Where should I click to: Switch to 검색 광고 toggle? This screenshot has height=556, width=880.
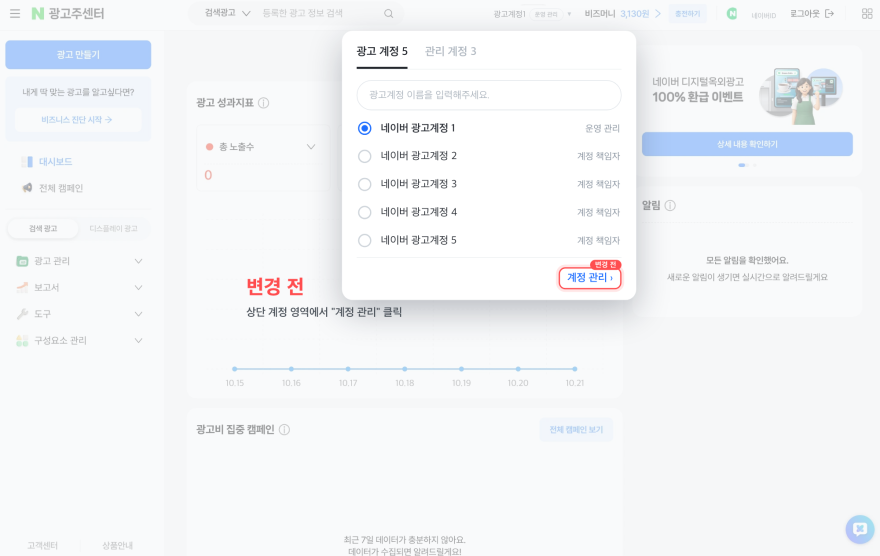(43, 228)
